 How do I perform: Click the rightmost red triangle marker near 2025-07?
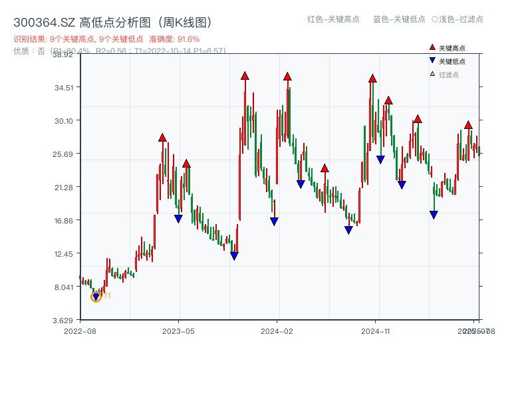[467, 124]
